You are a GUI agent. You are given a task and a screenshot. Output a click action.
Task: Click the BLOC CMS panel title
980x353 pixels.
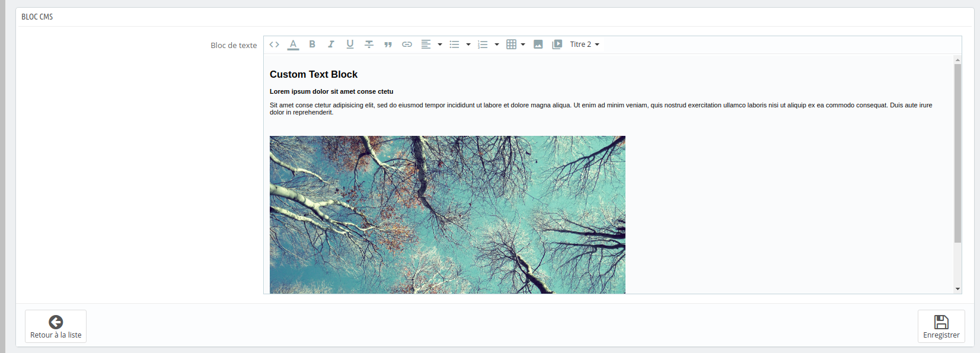click(x=37, y=17)
